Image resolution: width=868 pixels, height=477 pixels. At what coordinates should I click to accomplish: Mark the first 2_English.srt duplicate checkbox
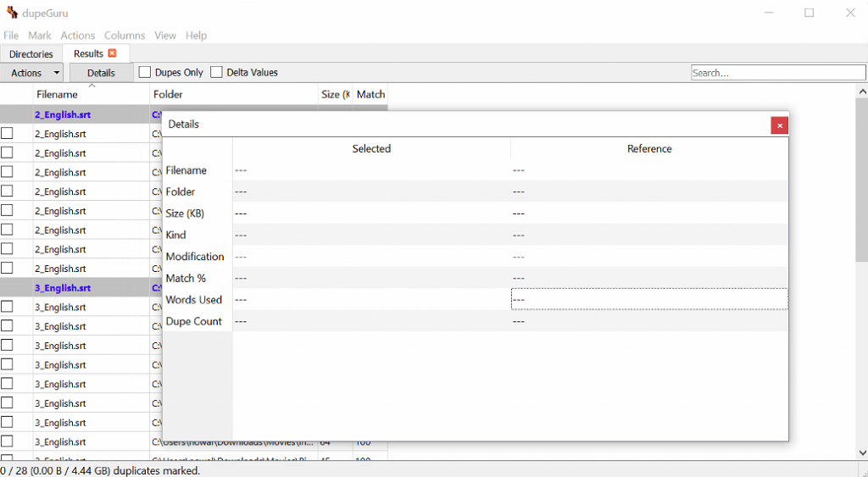pos(7,133)
